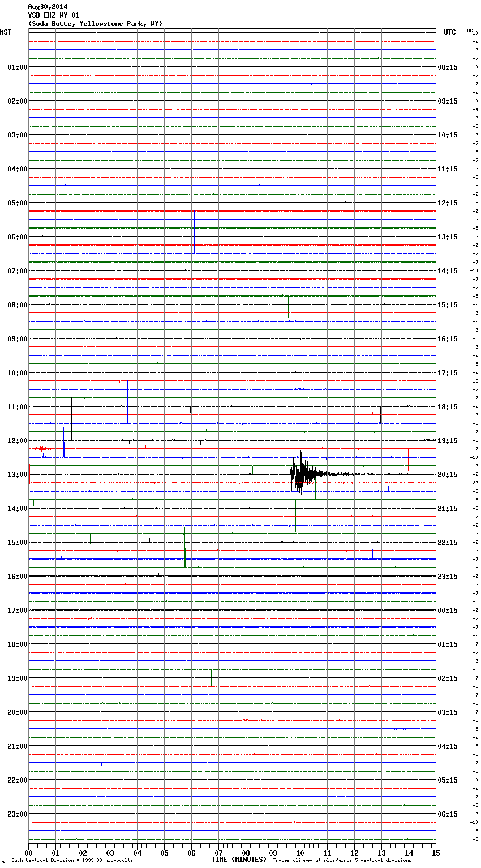The height and width of the screenshot is (868, 481).
Task: Select the 20:15 UTC time label
Action: tap(448, 475)
